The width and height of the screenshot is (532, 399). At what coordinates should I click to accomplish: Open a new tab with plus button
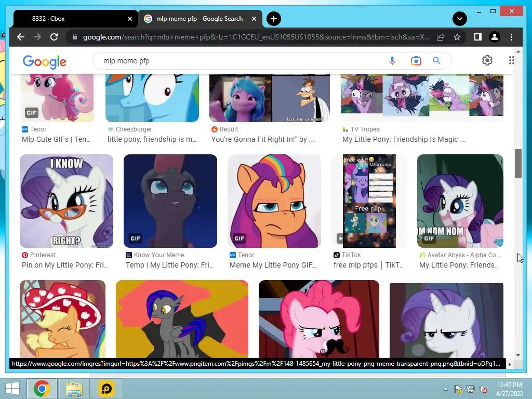click(274, 19)
